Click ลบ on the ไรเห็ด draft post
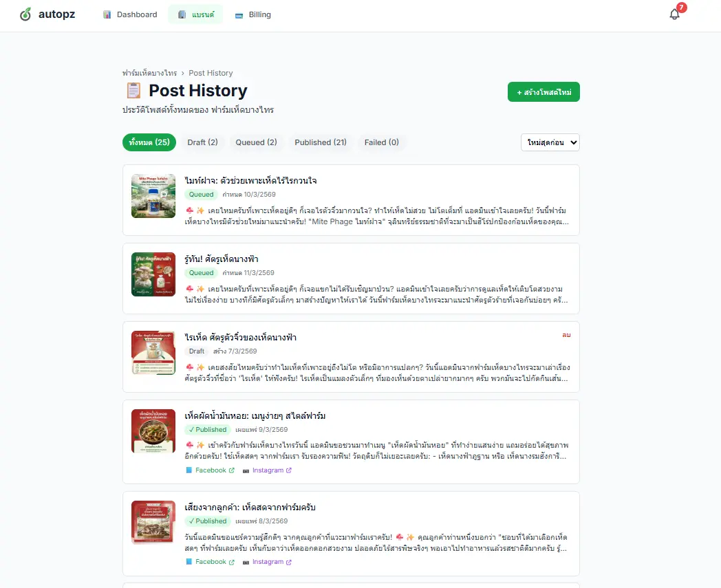 (x=566, y=335)
